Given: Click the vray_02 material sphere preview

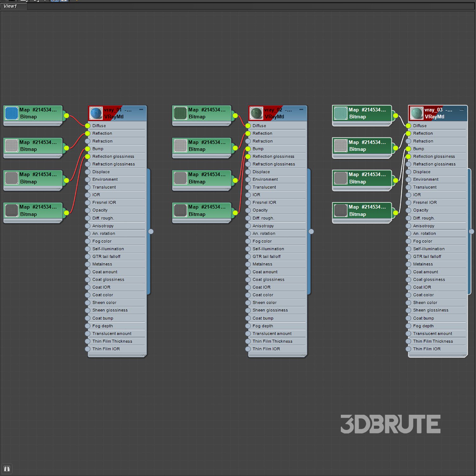Looking at the screenshot, I should pos(256,113).
